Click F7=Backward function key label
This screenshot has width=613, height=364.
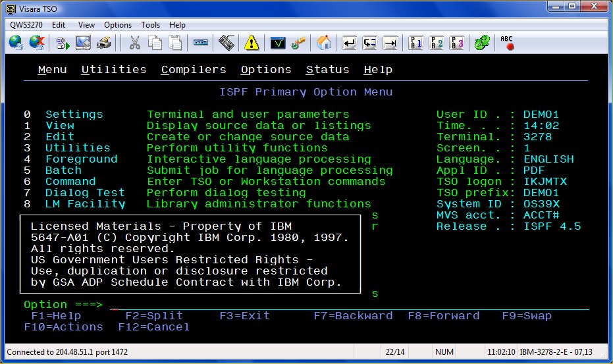click(x=353, y=316)
